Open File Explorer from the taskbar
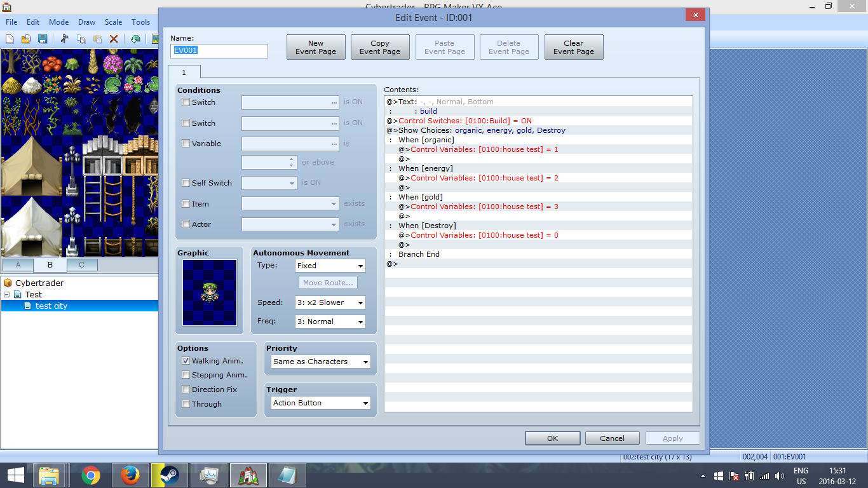 pos(50,475)
